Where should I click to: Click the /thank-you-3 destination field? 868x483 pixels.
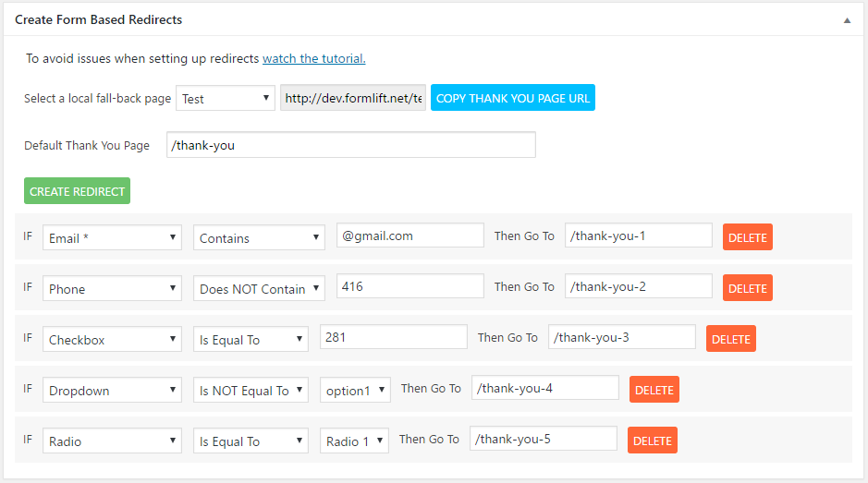pyautogui.click(x=621, y=337)
